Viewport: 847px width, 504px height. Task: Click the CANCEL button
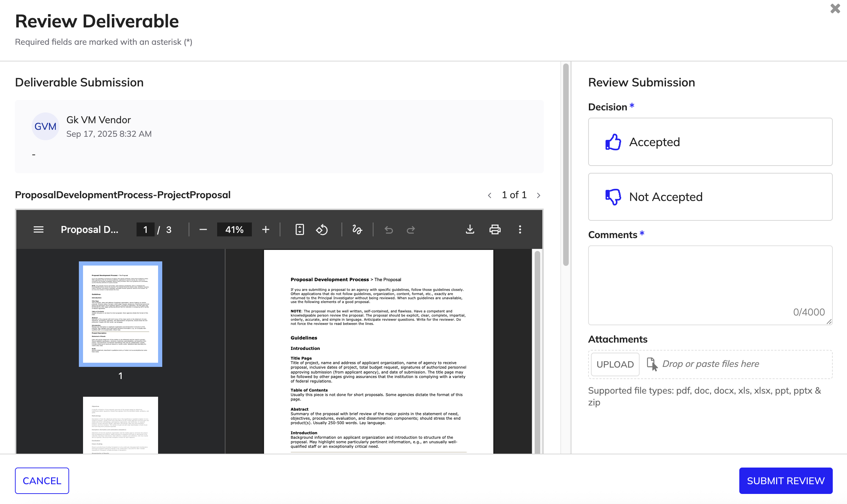pos(42,481)
